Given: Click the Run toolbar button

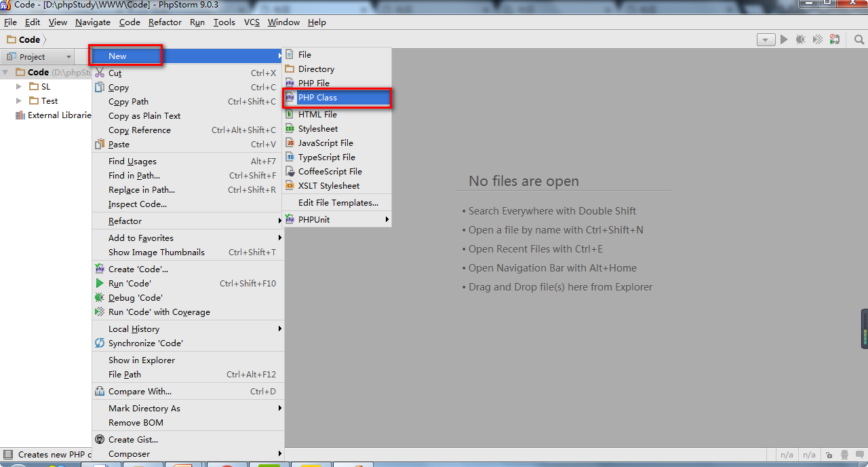Looking at the screenshot, I should click(x=784, y=39).
